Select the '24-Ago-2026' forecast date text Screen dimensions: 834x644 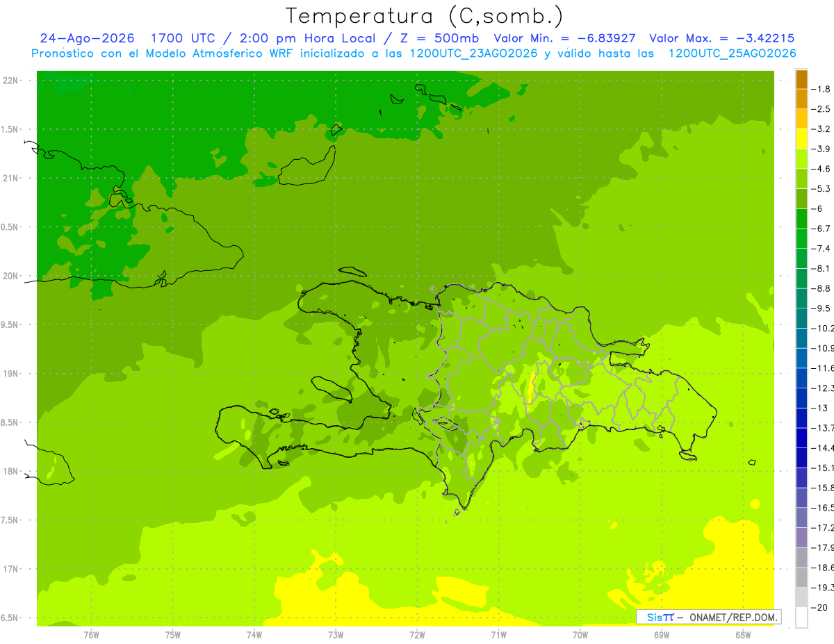[x=87, y=38]
